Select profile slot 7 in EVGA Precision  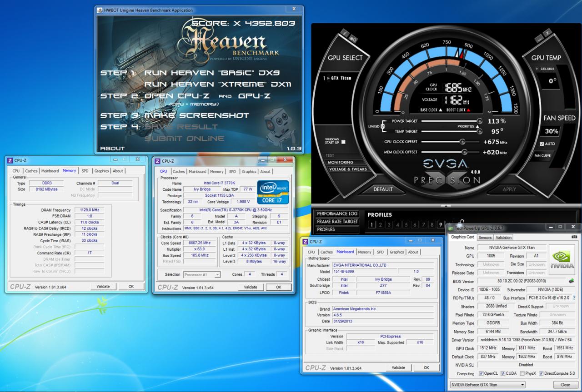click(x=423, y=224)
